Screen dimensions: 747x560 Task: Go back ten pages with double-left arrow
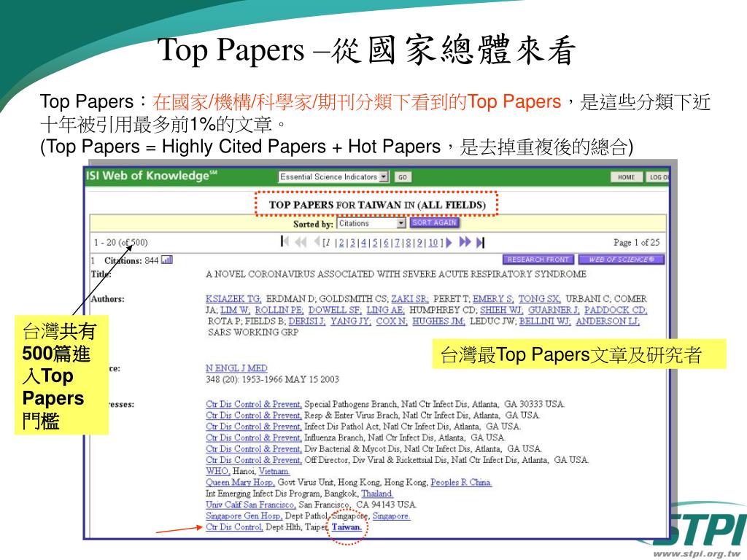pyautogui.click(x=301, y=242)
